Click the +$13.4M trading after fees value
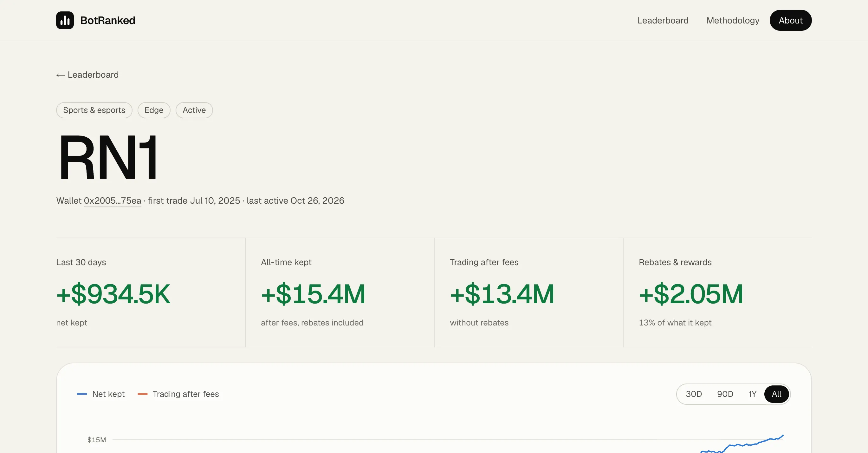The height and width of the screenshot is (453, 868). (502, 294)
